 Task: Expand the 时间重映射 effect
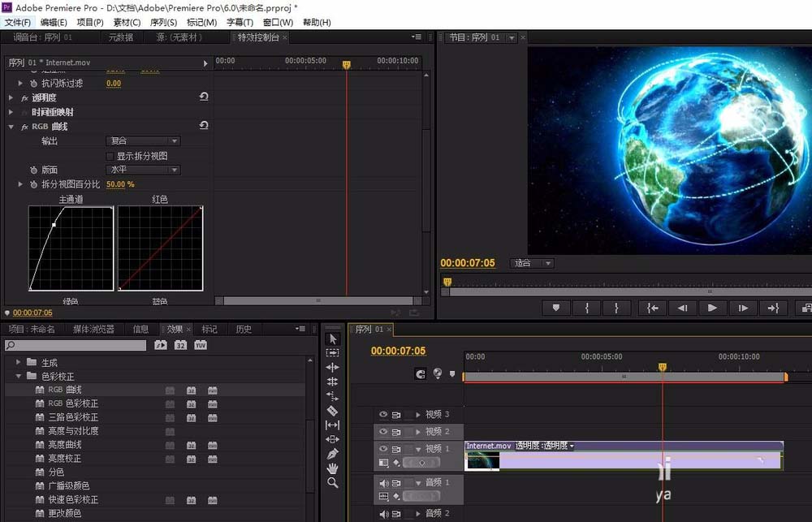coord(11,112)
